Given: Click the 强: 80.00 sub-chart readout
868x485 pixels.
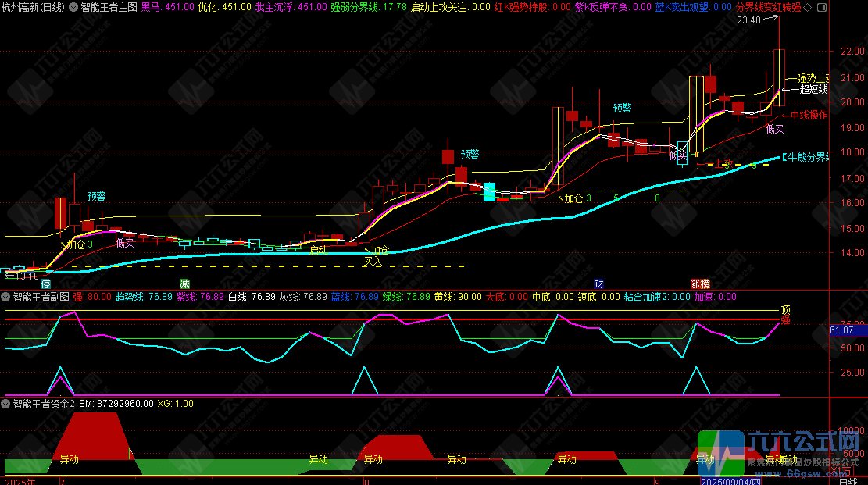Looking at the screenshot, I should tap(92, 297).
